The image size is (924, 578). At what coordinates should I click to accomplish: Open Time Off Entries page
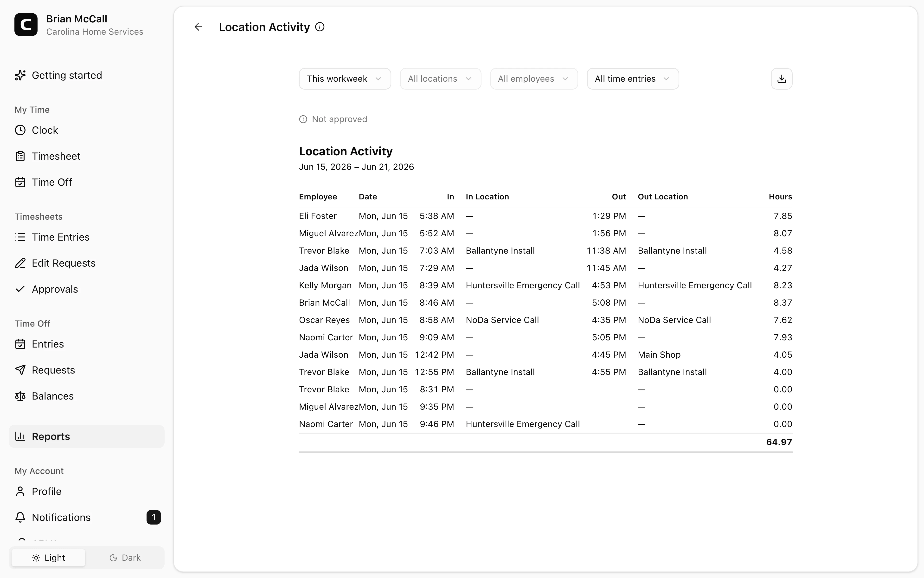click(x=87, y=344)
